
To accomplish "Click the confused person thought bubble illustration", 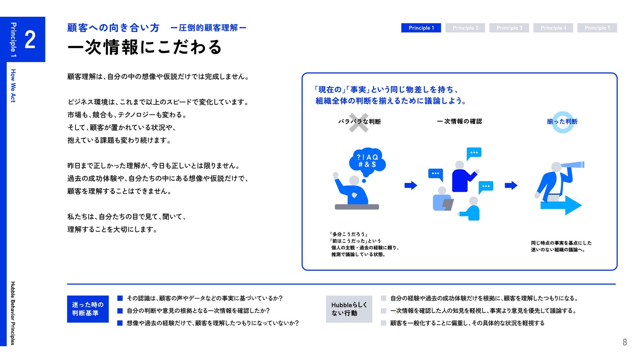I will (359, 178).
